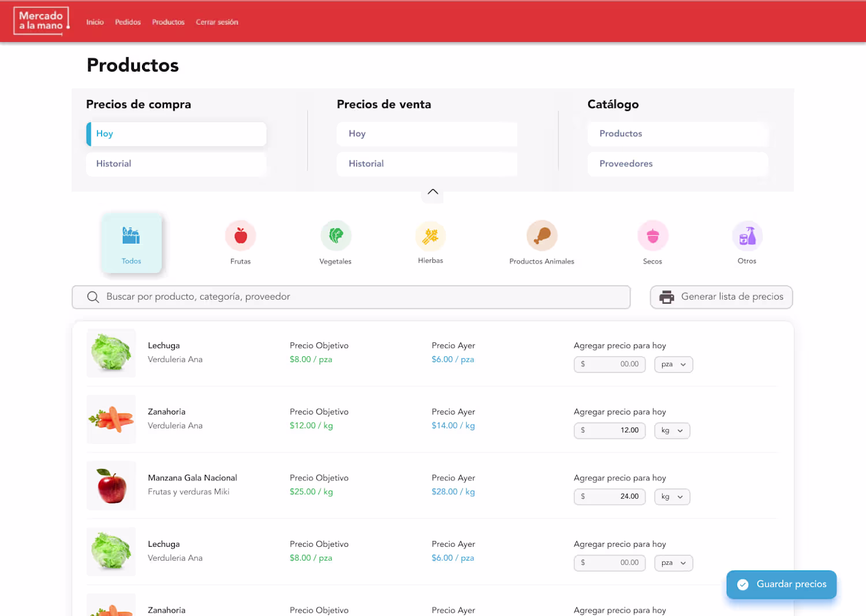This screenshot has width=866, height=616.
Task: Click Generar lista de precios button
Action: coord(721,297)
